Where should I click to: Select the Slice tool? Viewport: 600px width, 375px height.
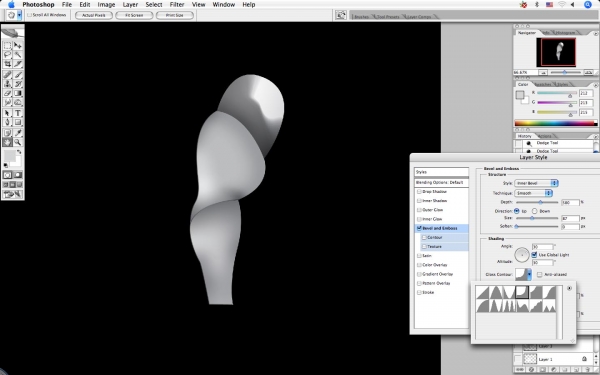[x=18, y=64]
